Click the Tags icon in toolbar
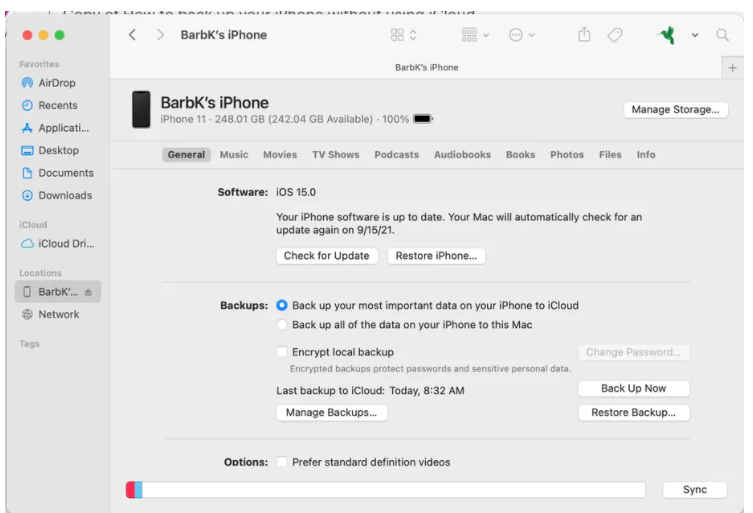 tap(615, 35)
